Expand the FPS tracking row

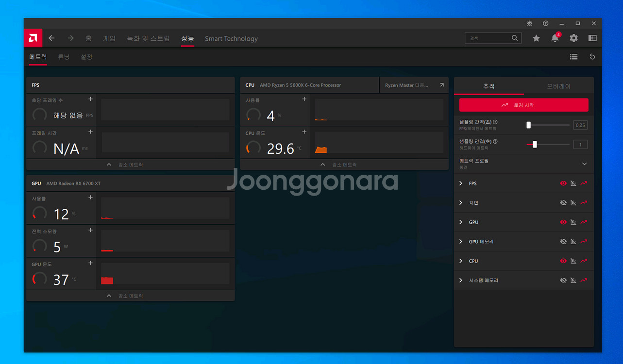(x=461, y=183)
